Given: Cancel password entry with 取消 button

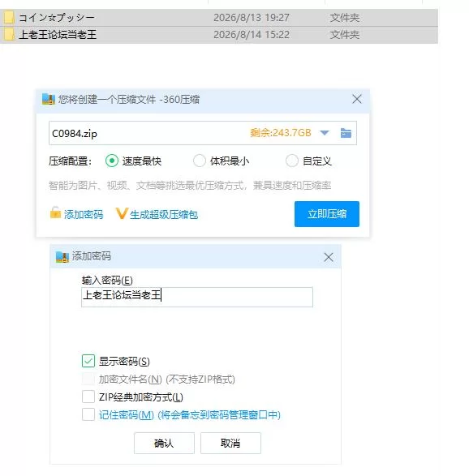Looking at the screenshot, I should [x=230, y=444].
